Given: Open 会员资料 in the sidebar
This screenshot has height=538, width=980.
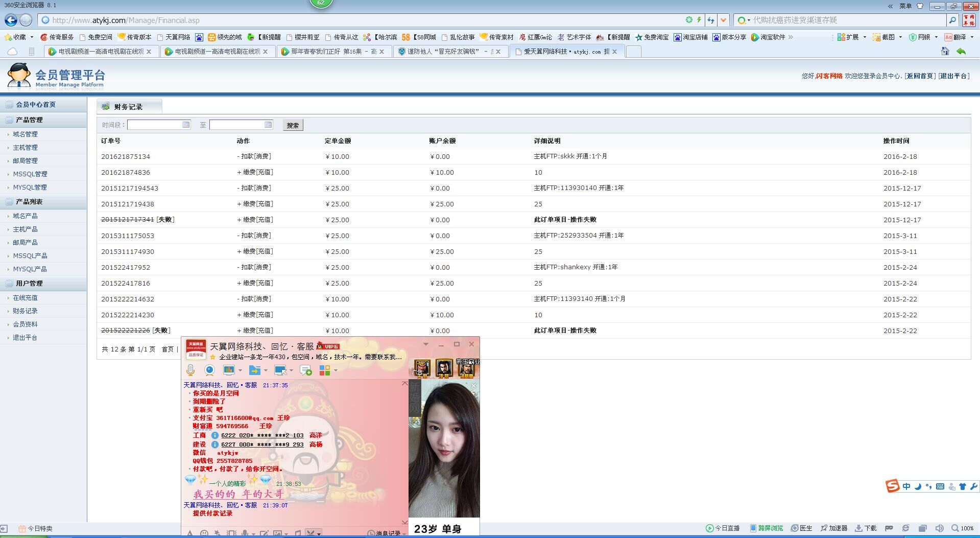Looking at the screenshot, I should [x=25, y=324].
